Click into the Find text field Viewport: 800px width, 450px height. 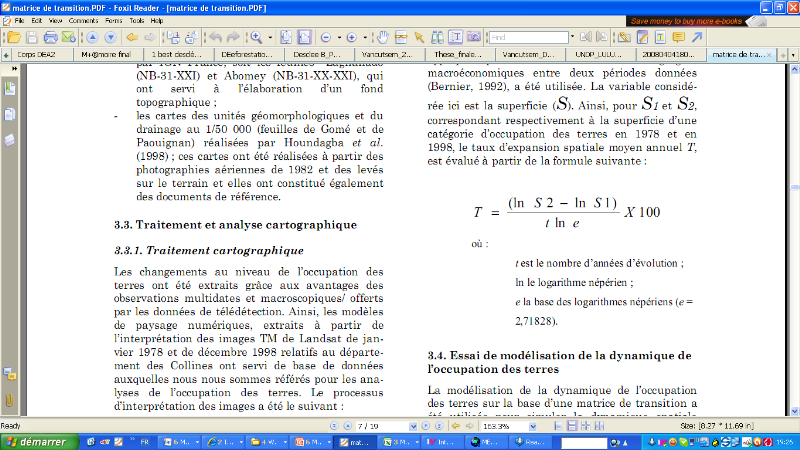pyautogui.click(x=529, y=37)
